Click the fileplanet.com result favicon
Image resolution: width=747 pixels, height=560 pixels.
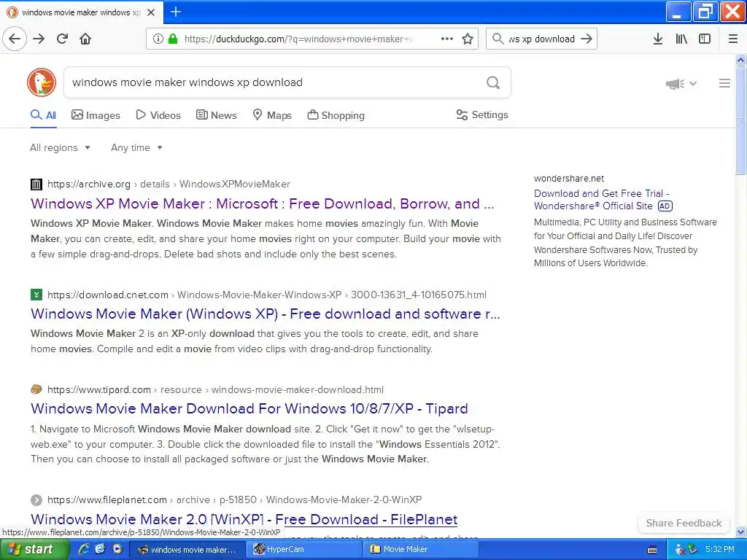tap(36, 500)
